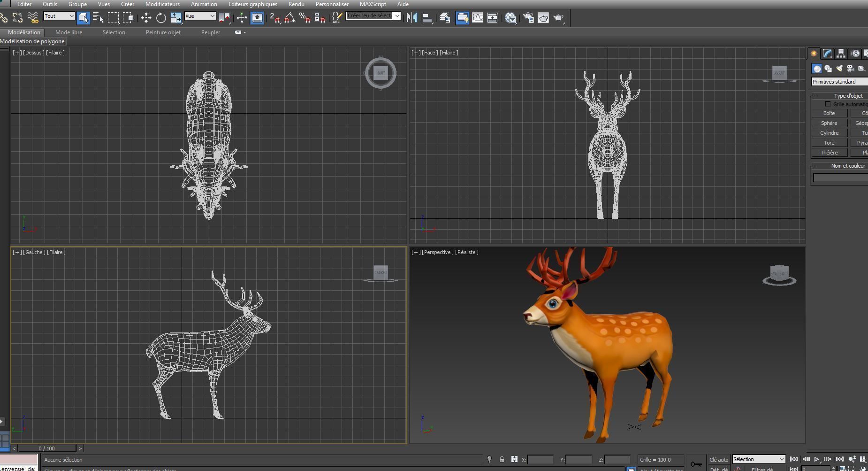
Task: Click the Align tool icon
Action: click(427, 18)
